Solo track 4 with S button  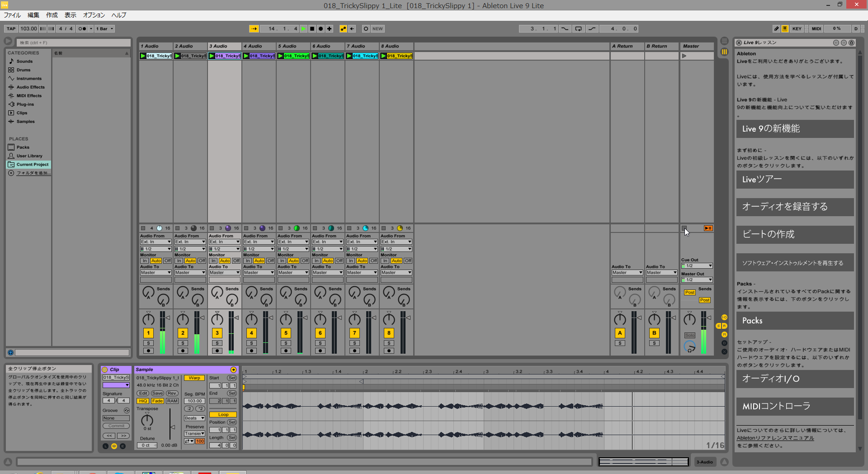[x=251, y=343]
